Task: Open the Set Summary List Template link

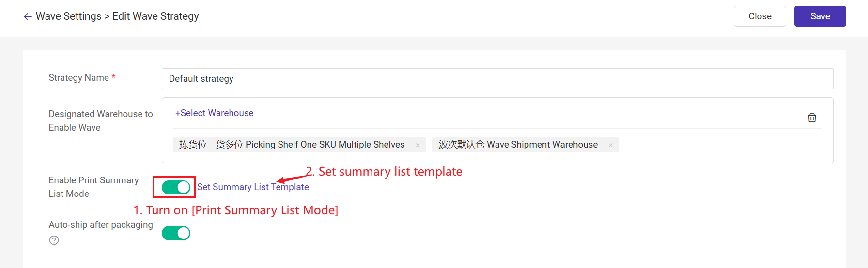Action: pos(253,187)
